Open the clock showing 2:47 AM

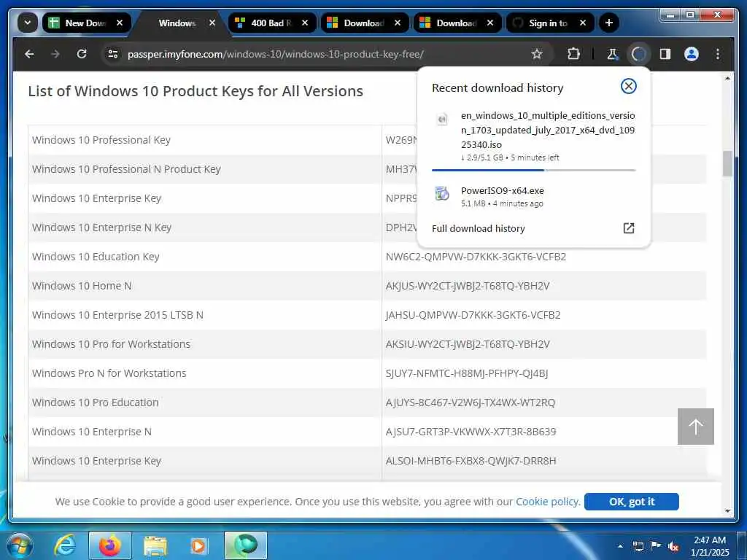pyautogui.click(x=710, y=546)
